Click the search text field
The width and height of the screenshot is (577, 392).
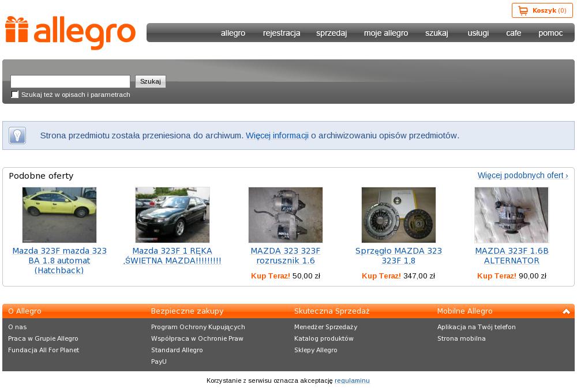coord(70,81)
